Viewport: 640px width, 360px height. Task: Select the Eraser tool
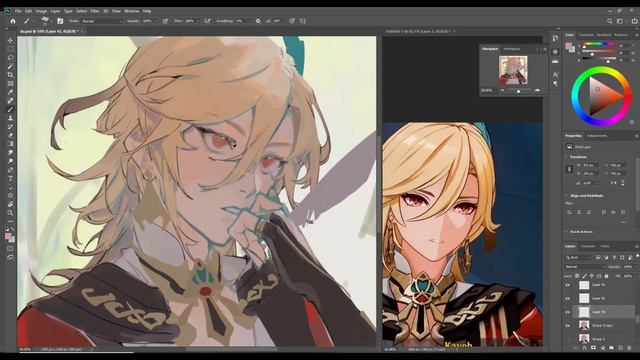11,135
